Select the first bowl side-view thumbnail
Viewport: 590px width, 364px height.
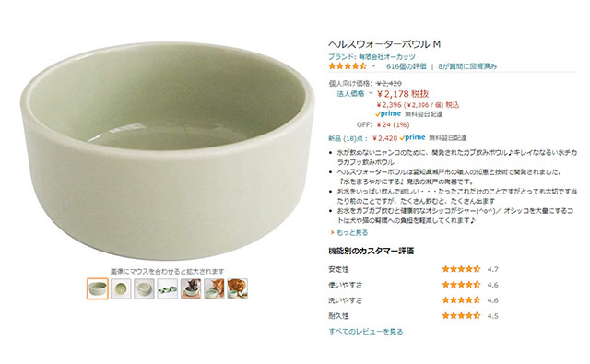coord(98,288)
